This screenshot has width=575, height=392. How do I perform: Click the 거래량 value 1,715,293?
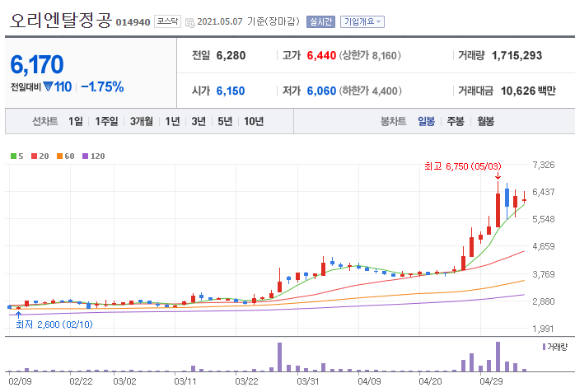pyautogui.click(x=517, y=55)
